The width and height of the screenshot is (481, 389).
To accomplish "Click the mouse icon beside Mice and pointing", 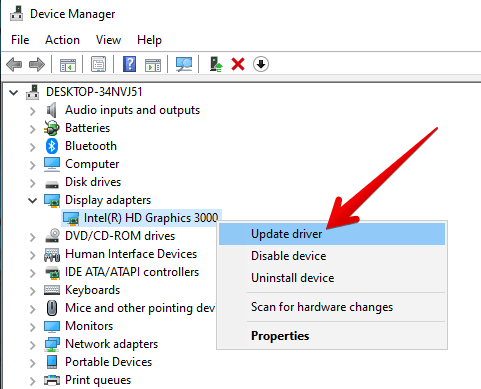I will click(52, 308).
